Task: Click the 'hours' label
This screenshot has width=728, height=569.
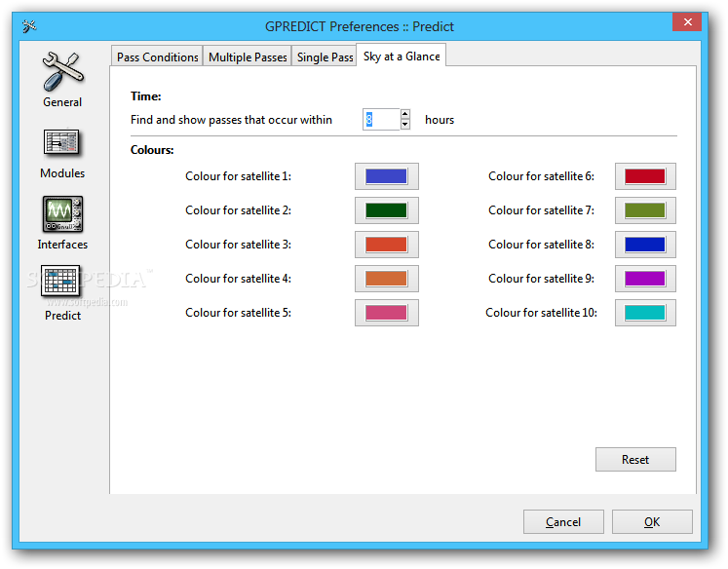Action: click(440, 120)
